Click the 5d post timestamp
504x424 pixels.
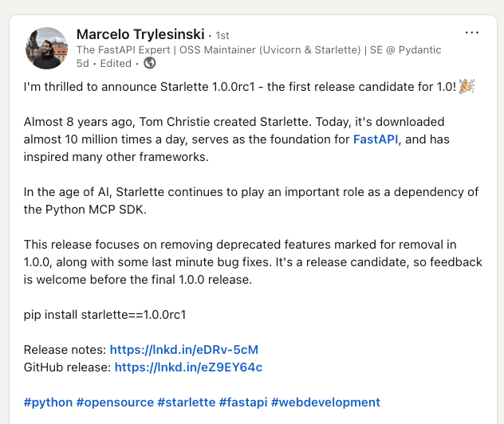click(82, 63)
